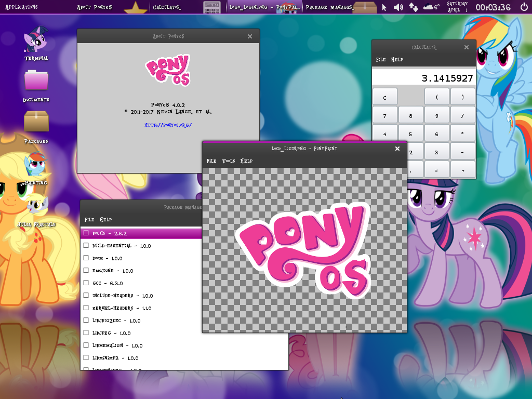
Task: Click the network arrows icon in panel
Action: pos(413,7)
